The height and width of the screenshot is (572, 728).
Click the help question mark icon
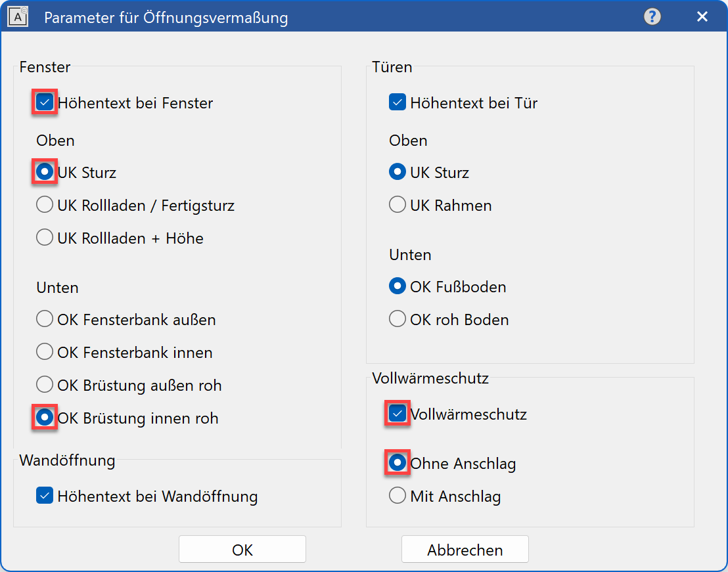tap(652, 17)
